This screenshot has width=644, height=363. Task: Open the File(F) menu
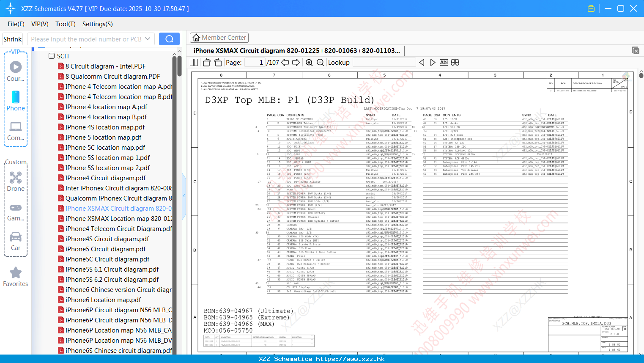[x=16, y=24]
